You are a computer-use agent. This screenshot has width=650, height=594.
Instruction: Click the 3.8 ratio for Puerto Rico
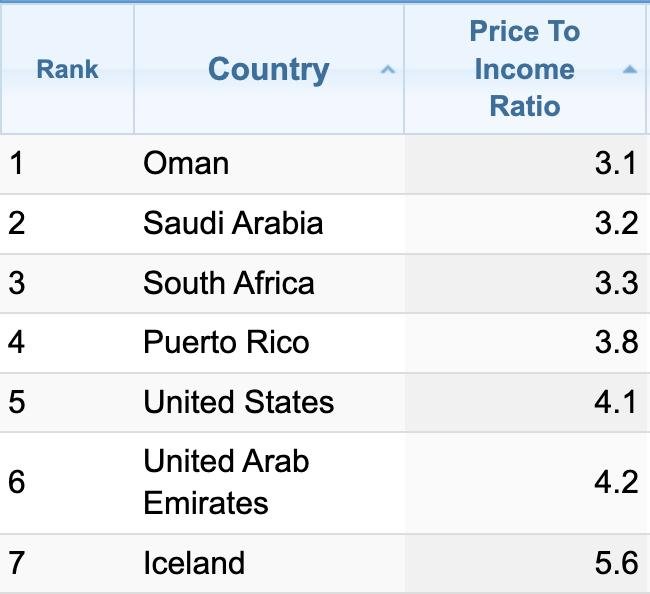[x=615, y=343]
